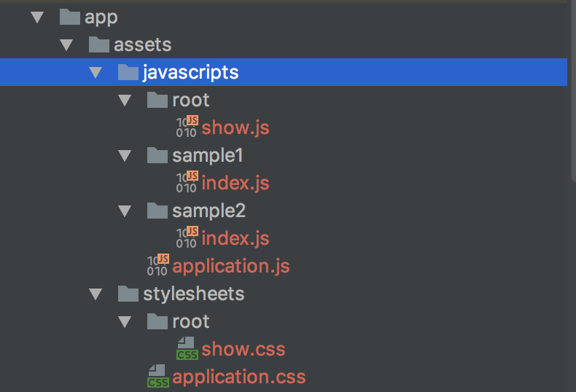The image size is (576, 392).
Task: Click the javascripts folder icon
Action: coord(128,72)
